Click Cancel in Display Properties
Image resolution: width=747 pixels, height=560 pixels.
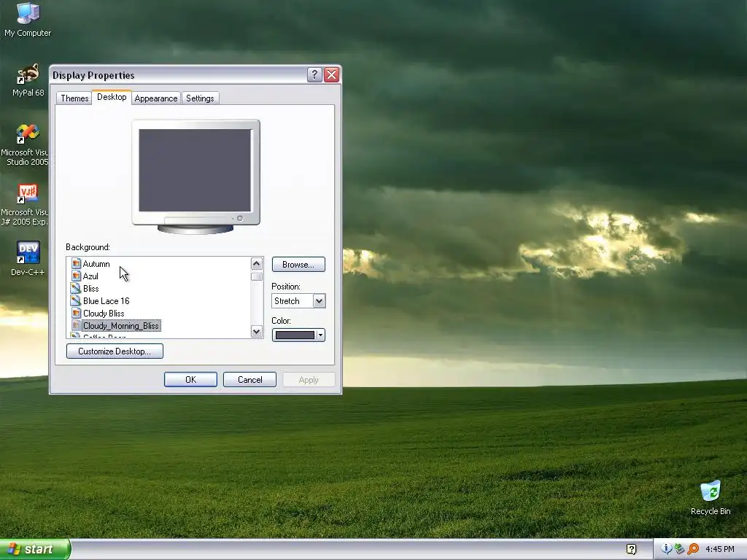(x=249, y=379)
